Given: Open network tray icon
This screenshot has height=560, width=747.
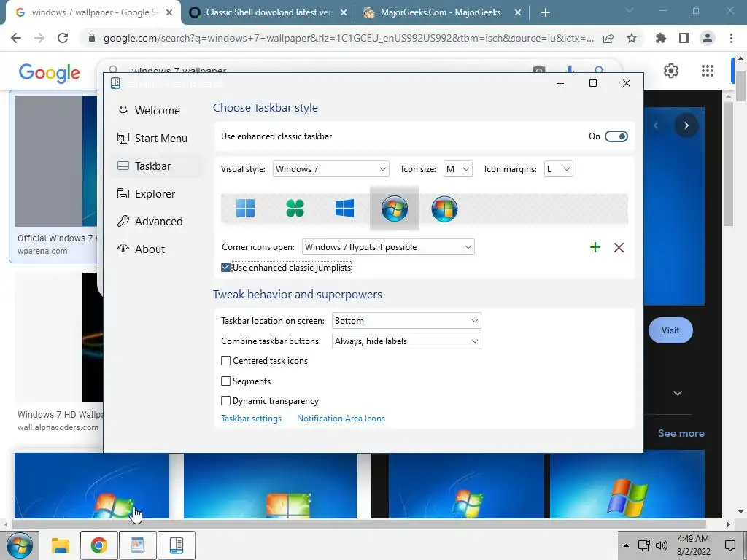Looking at the screenshot, I should click(x=643, y=545).
